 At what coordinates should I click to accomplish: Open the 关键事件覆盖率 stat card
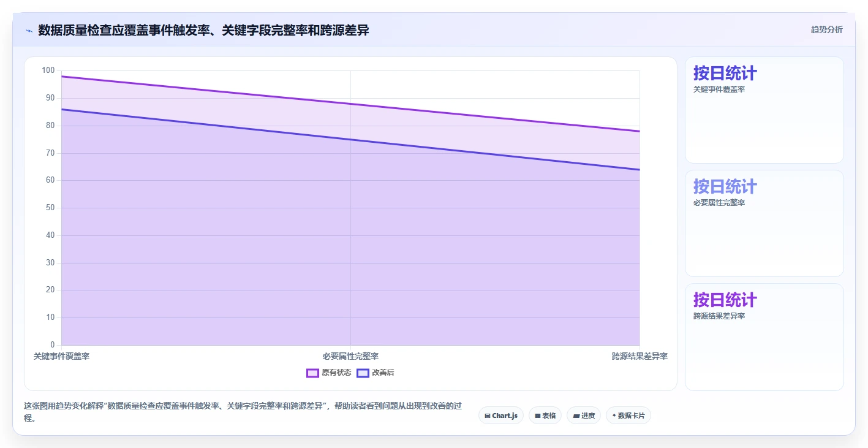click(x=764, y=110)
